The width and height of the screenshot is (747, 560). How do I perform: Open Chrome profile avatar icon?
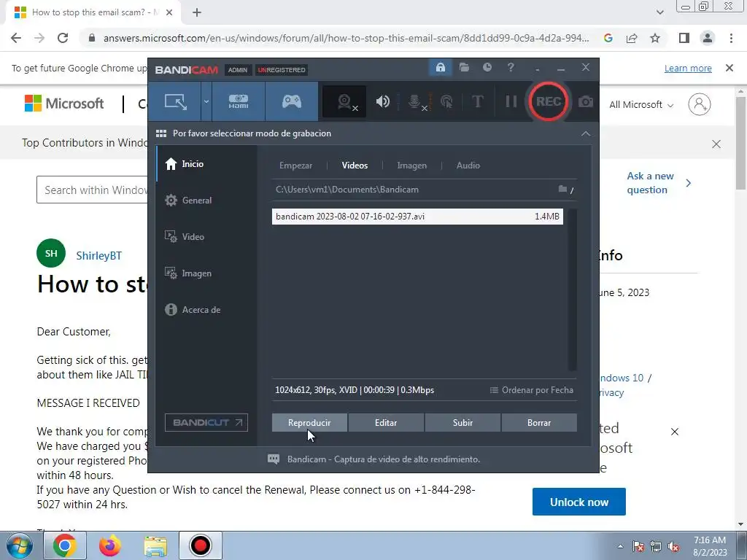708,38
